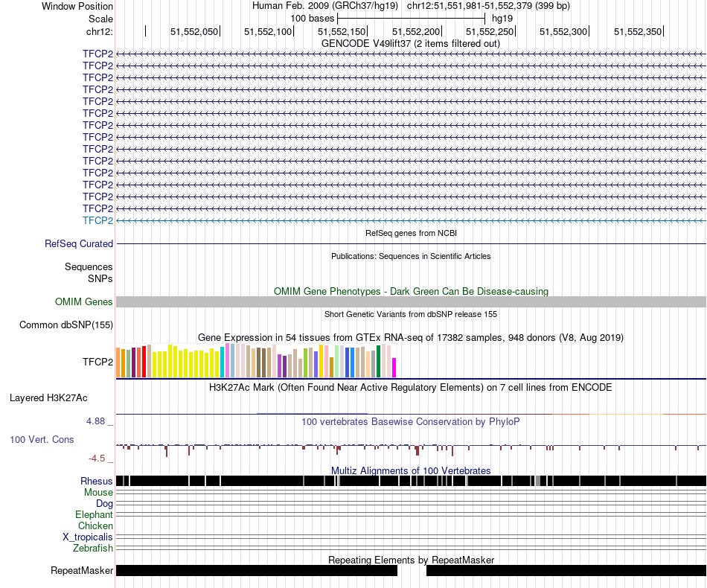Open the H3K27Ac Mark ENCODE track title
The width and height of the screenshot is (707, 588).
pyautogui.click(x=410, y=388)
